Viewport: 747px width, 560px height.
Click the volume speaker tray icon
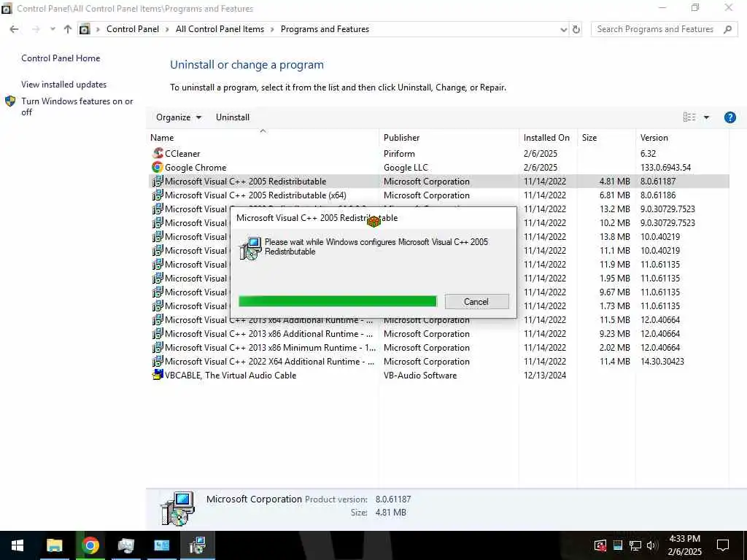pyautogui.click(x=652, y=545)
